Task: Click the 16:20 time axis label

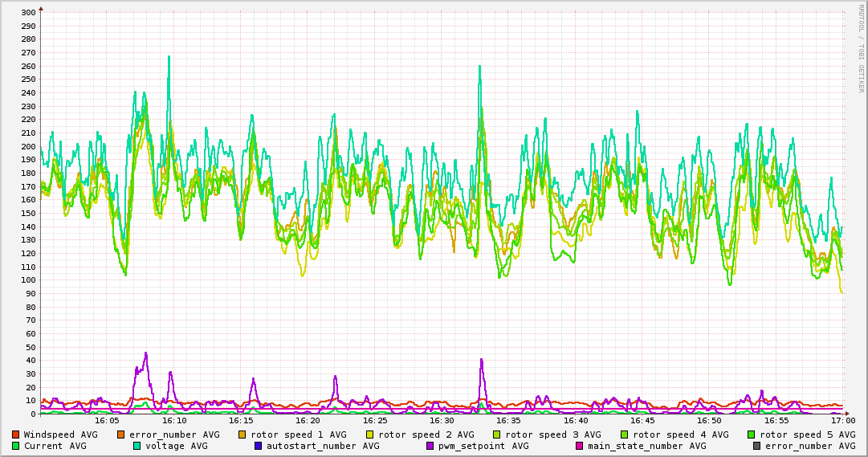Action: pos(308,421)
